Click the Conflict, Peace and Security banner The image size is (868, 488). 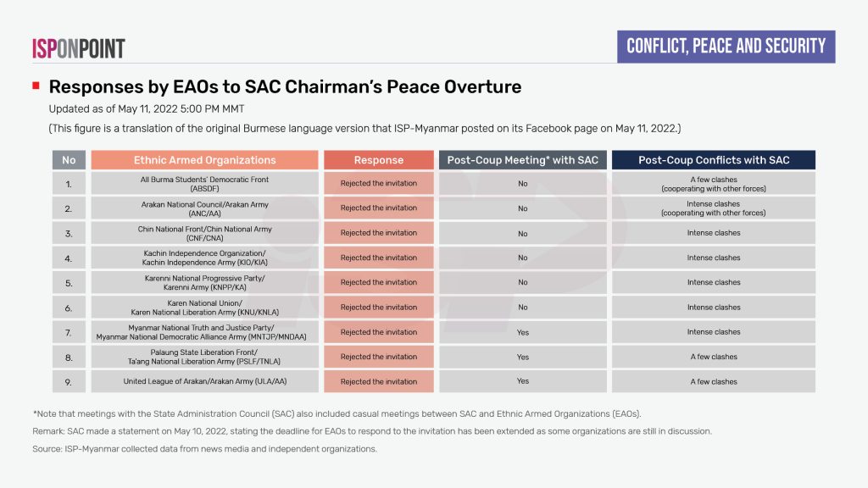pyautogui.click(x=726, y=46)
